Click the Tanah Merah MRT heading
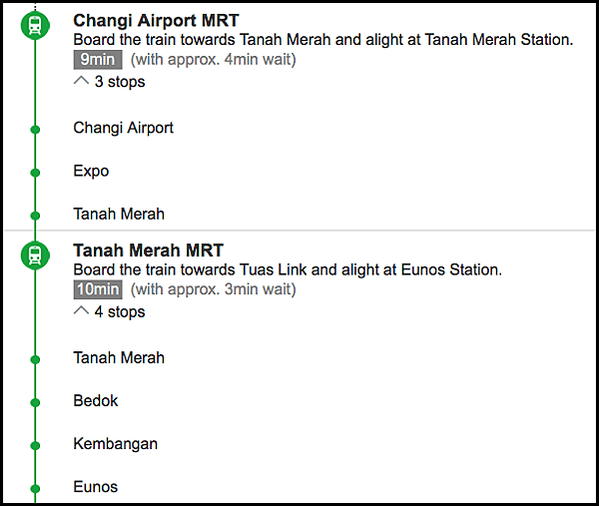599x506 pixels. coord(148,251)
